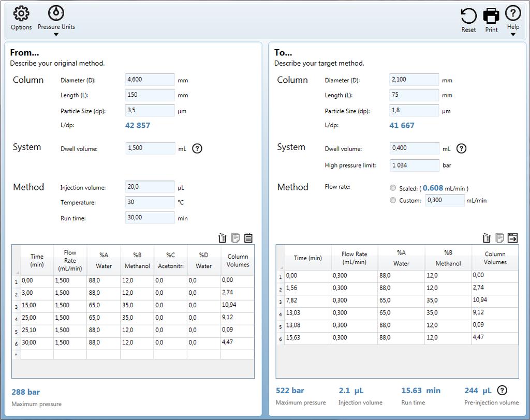The image size is (530, 420).
Task: Click the From table %D Water header
Action: [203, 260]
